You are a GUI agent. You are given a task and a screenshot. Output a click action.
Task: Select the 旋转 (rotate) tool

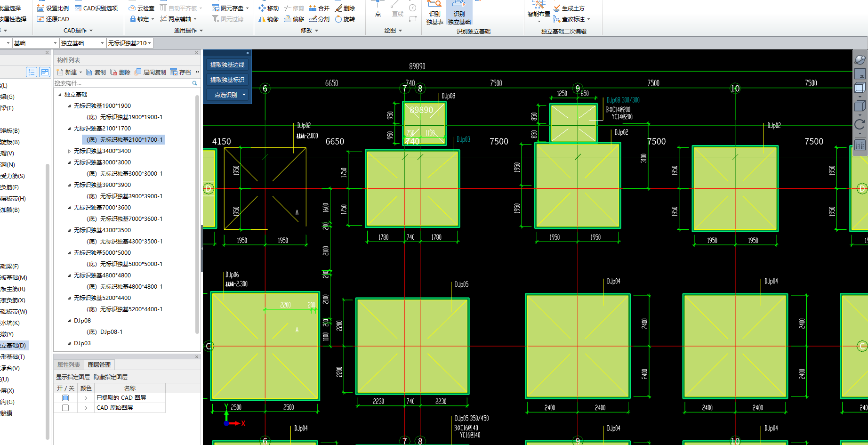tap(338, 19)
